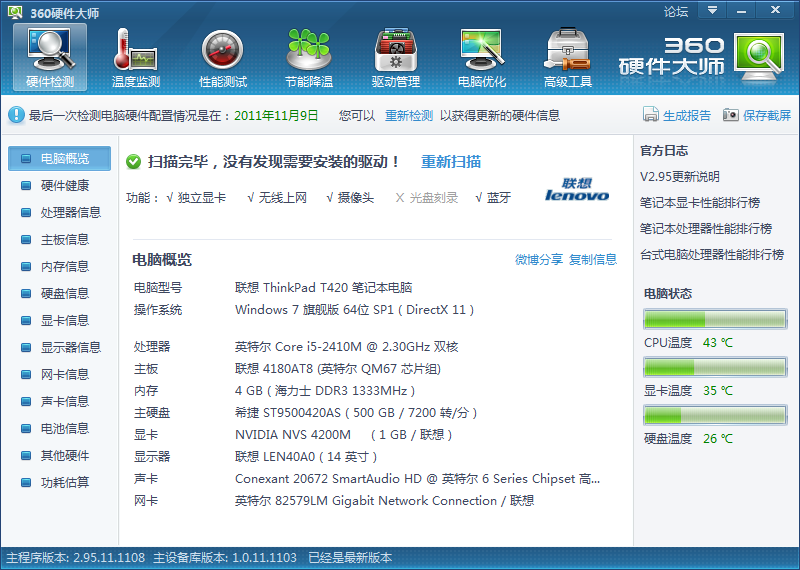Click the 360硬件大师 logo monitor icon
Screen dimensions: 800x570
click(x=759, y=58)
